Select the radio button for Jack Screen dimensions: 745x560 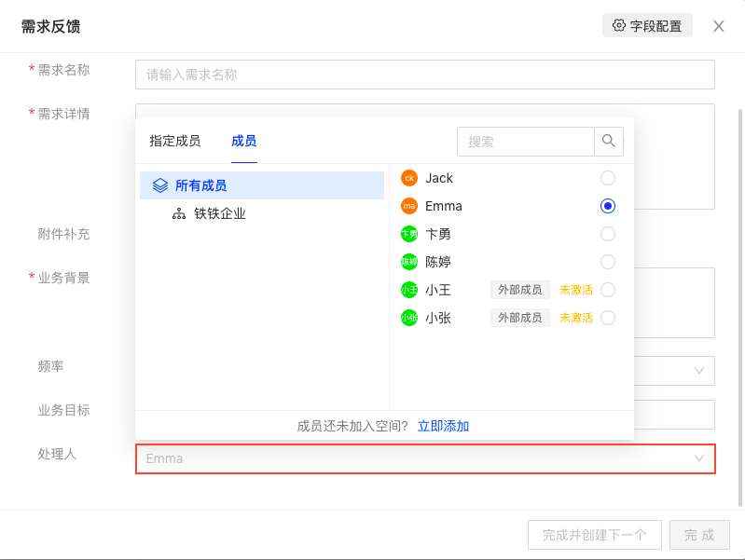[x=608, y=178]
